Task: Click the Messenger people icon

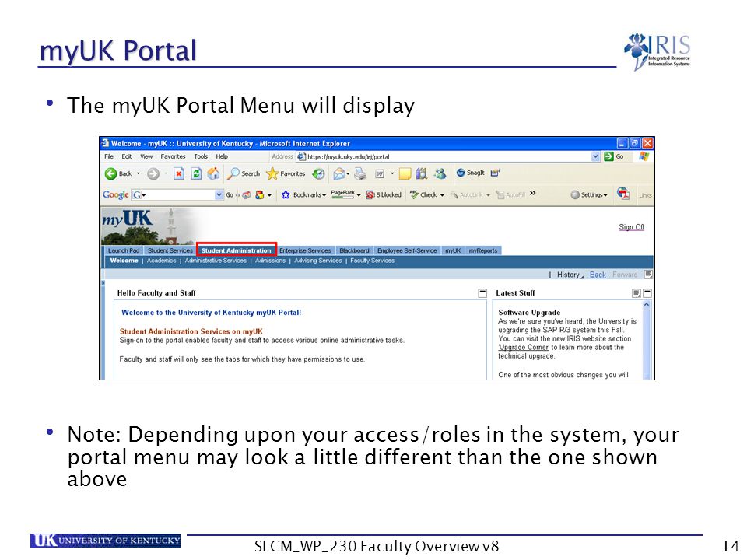Action: pyautogui.click(x=440, y=173)
